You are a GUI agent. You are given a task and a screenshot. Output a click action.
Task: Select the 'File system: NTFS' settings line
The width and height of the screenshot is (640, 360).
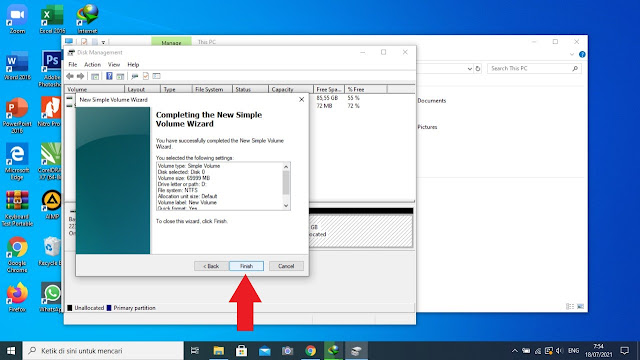coord(178,190)
